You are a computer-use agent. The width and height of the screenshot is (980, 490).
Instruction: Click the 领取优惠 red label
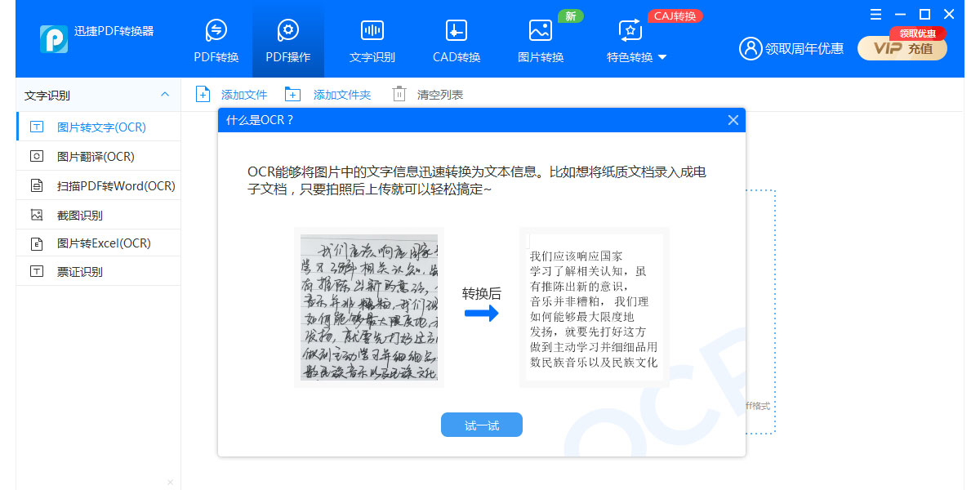918,33
